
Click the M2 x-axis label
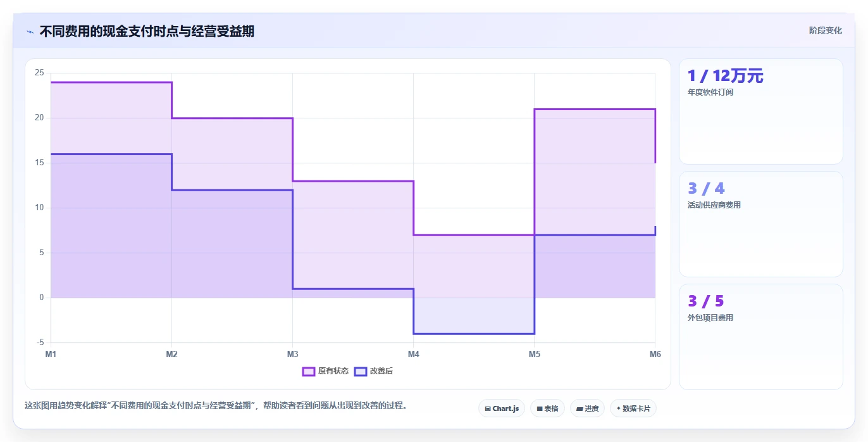click(171, 354)
